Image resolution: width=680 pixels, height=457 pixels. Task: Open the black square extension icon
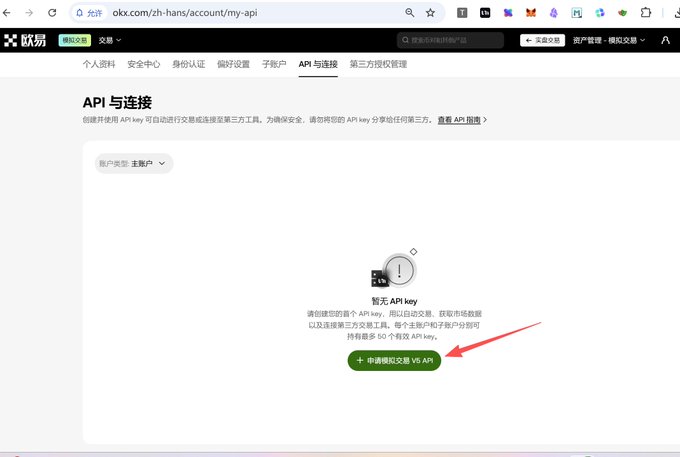(x=485, y=13)
